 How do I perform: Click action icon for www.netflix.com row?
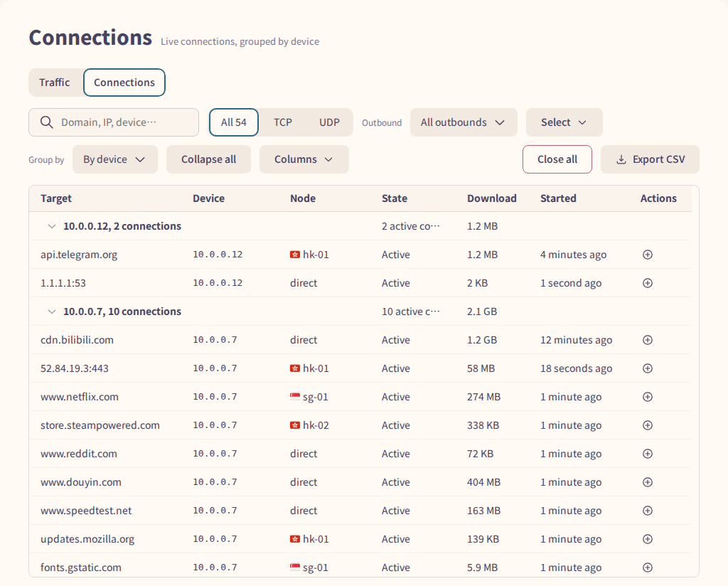(647, 397)
